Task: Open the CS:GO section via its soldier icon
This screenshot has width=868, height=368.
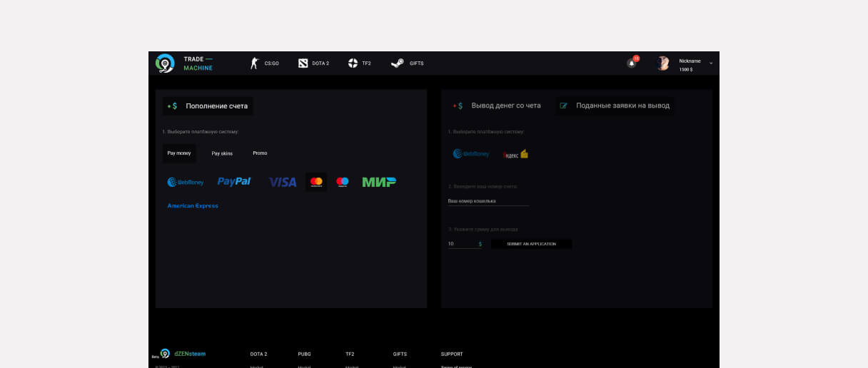Action: 253,63
